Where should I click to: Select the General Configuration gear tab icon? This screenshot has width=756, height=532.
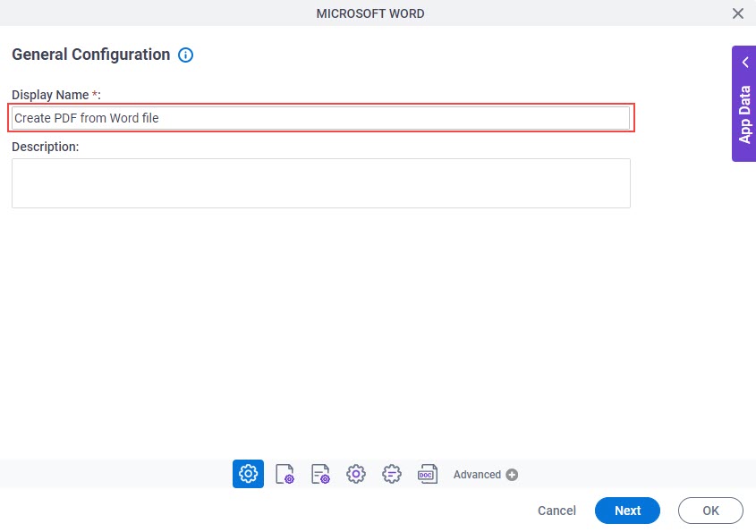pos(248,474)
